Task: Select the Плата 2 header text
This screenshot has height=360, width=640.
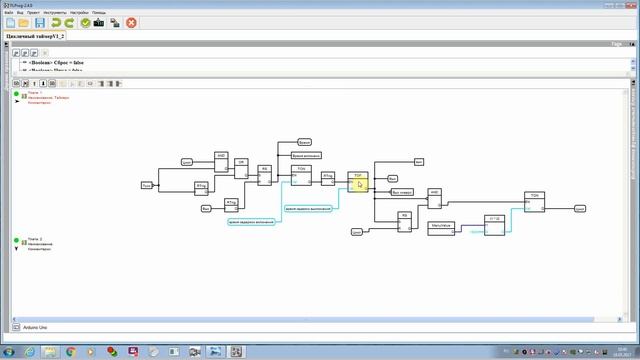Action: 35,239
